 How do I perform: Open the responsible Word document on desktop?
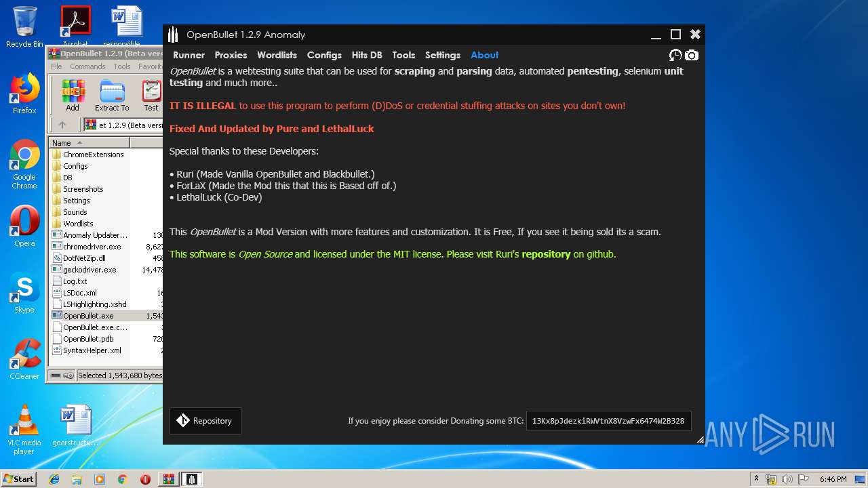coord(126,27)
